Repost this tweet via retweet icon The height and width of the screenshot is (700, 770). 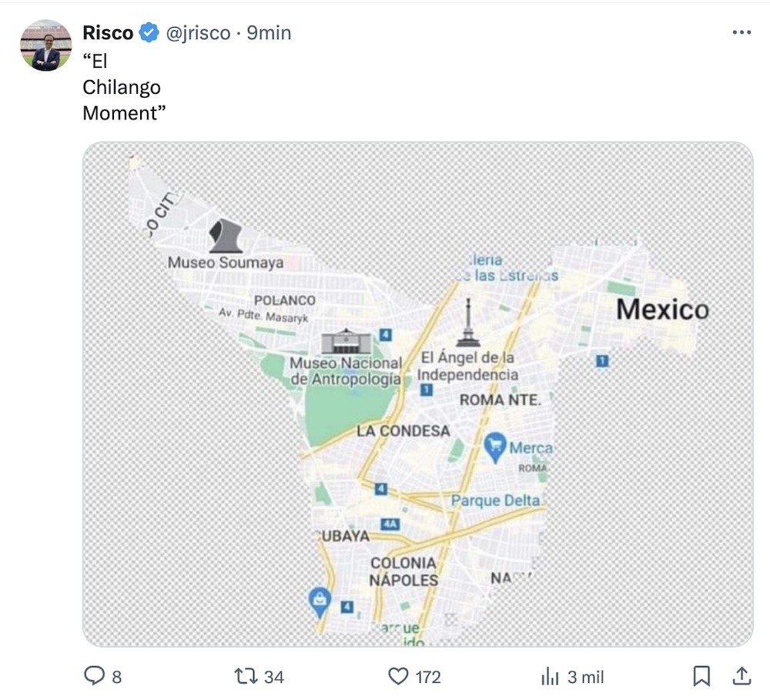(246, 676)
